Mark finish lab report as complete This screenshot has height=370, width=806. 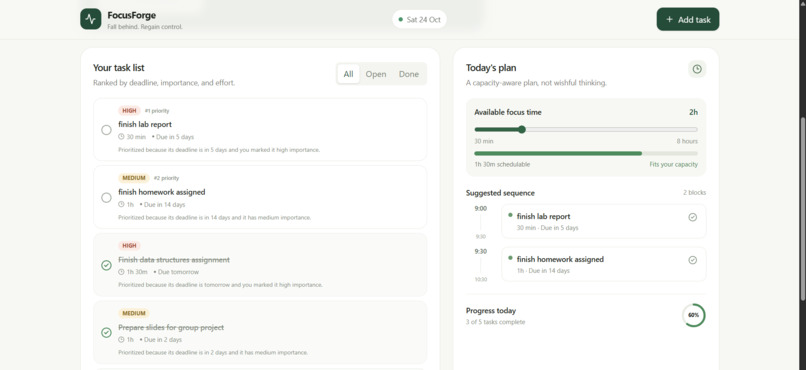point(106,130)
